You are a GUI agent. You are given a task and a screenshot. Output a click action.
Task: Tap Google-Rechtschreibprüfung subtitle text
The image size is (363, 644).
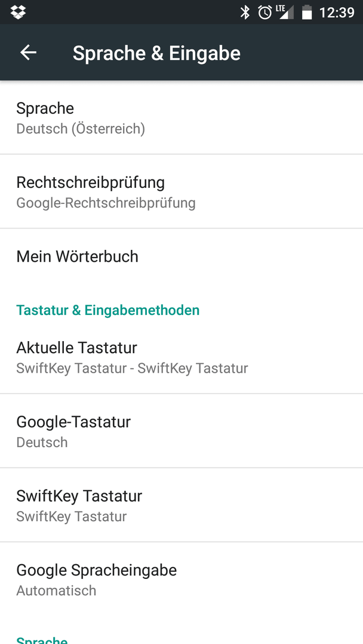106,203
